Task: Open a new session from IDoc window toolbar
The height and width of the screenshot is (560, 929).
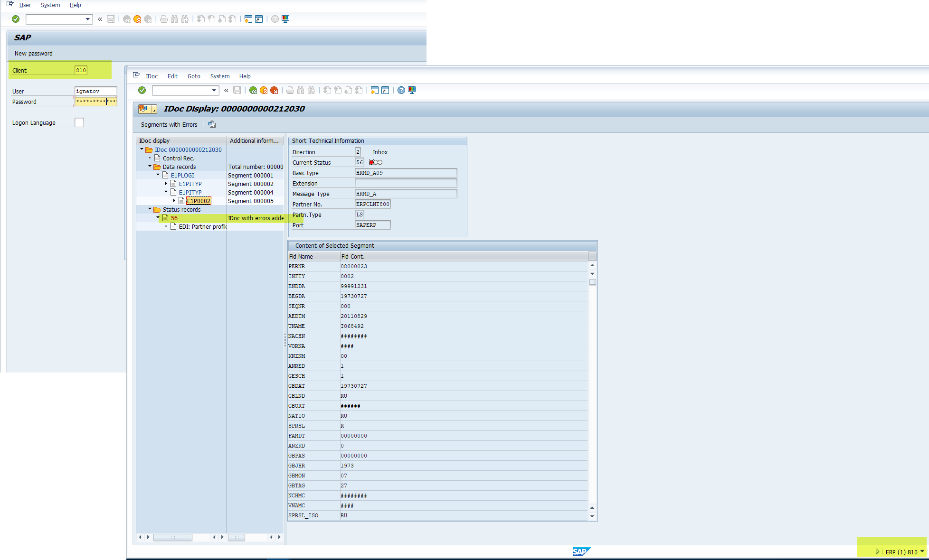Action: coord(375,90)
